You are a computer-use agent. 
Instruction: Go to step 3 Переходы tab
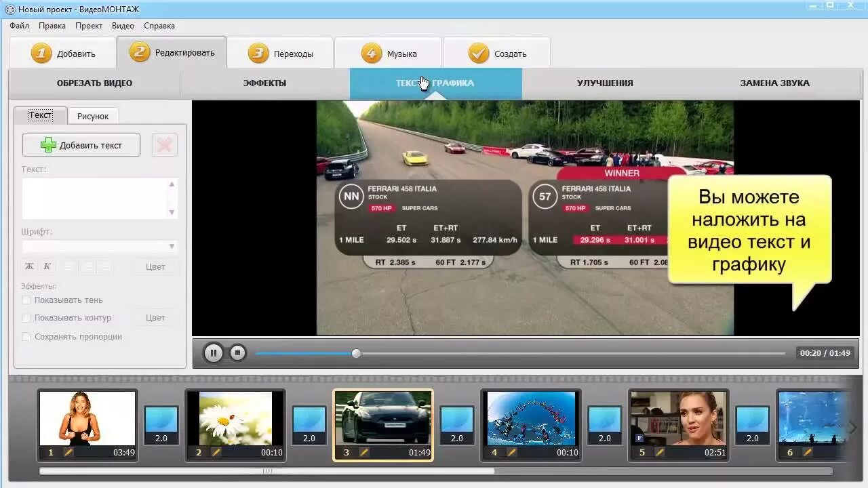[280, 54]
